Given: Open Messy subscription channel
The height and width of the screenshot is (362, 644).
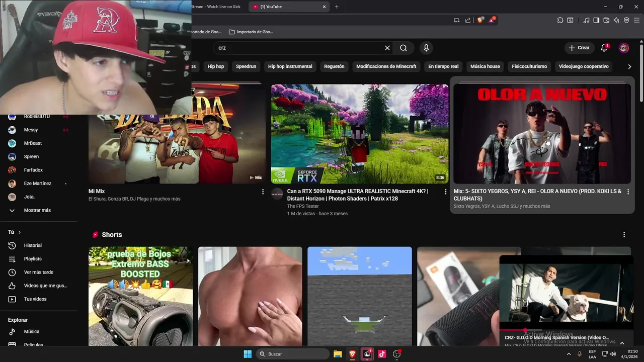Looking at the screenshot, I should pyautogui.click(x=39, y=130).
